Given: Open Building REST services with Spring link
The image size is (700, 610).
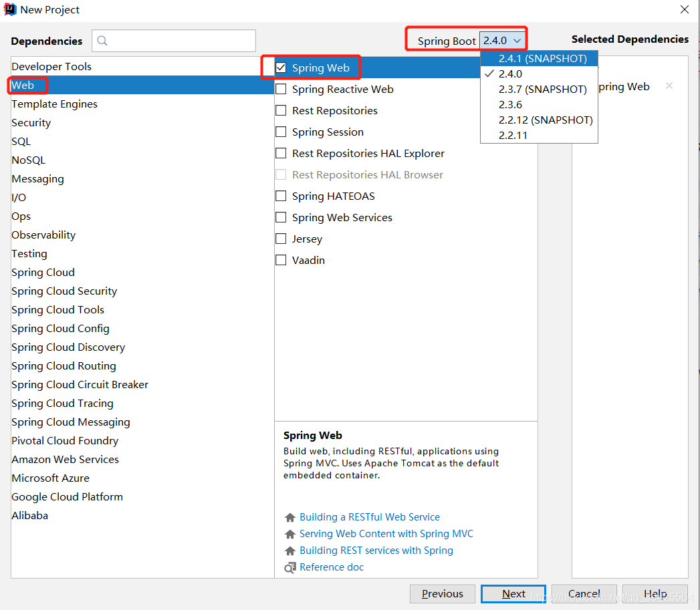Looking at the screenshot, I should [376, 551].
